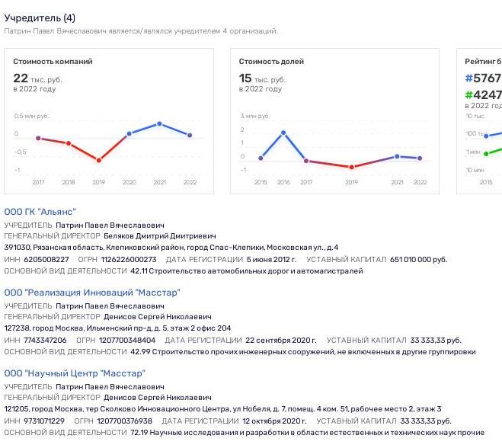Open the ООО ГК "Альянс" company link
The height and width of the screenshot is (448, 502).
click(40, 212)
